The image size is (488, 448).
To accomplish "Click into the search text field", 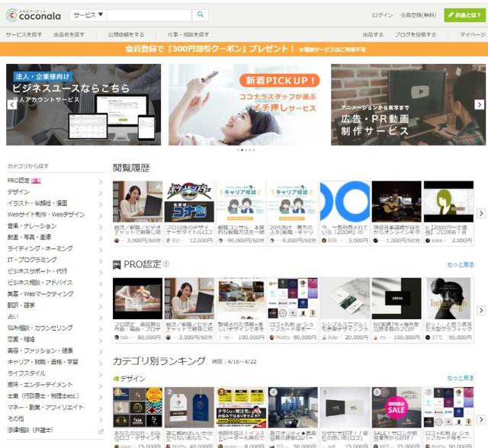I will pyautogui.click(x=149, y=15).
